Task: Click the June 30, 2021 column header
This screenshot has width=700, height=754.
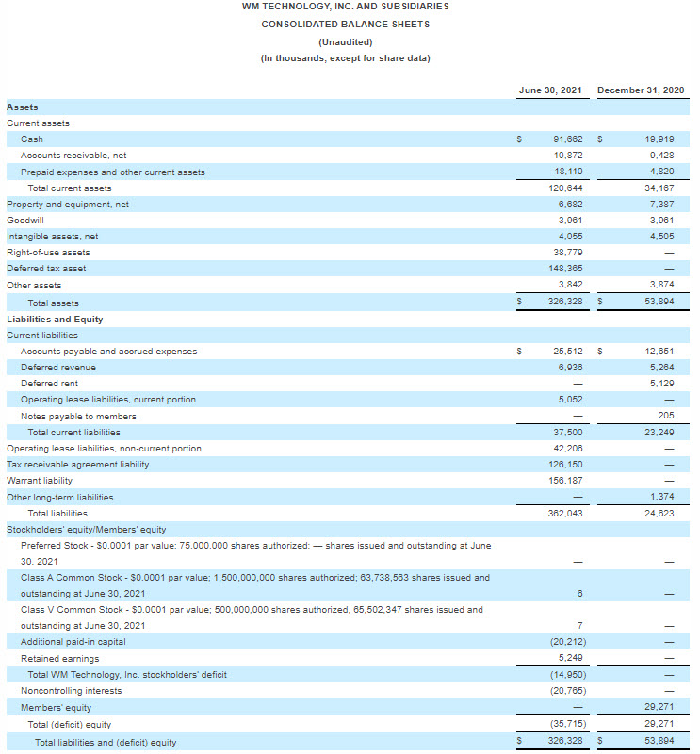Action: [x=550, y=90]
